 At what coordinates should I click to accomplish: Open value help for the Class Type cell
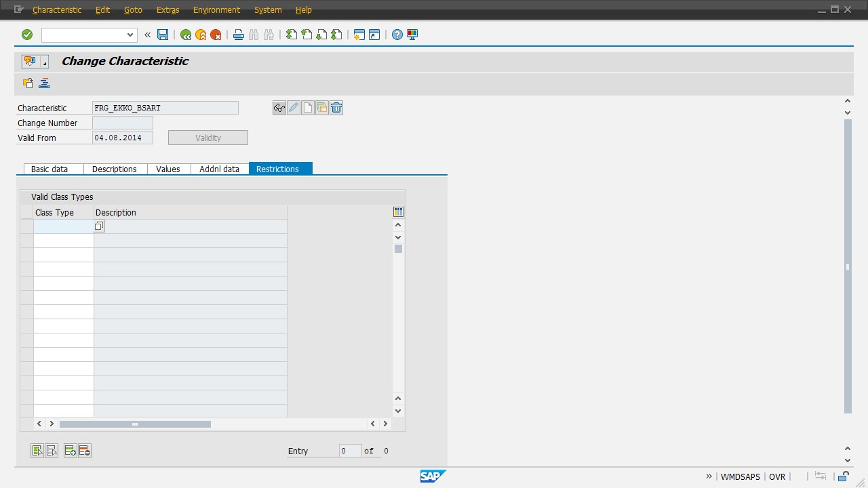99,226
